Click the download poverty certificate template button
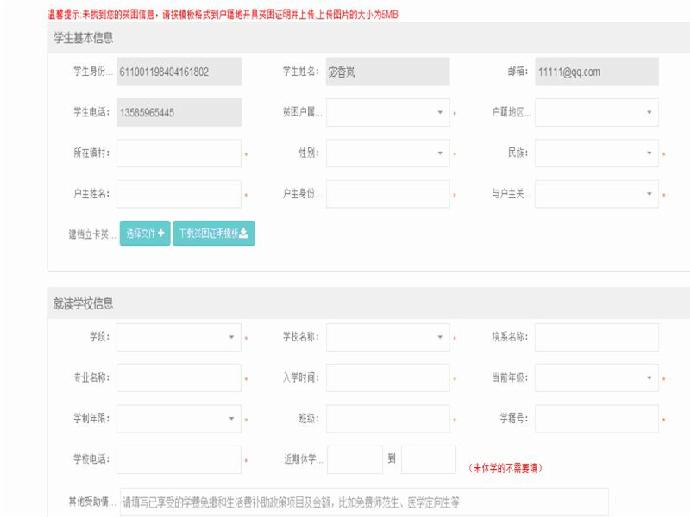This screenshot has height=517, width=690. coord(214,234)
